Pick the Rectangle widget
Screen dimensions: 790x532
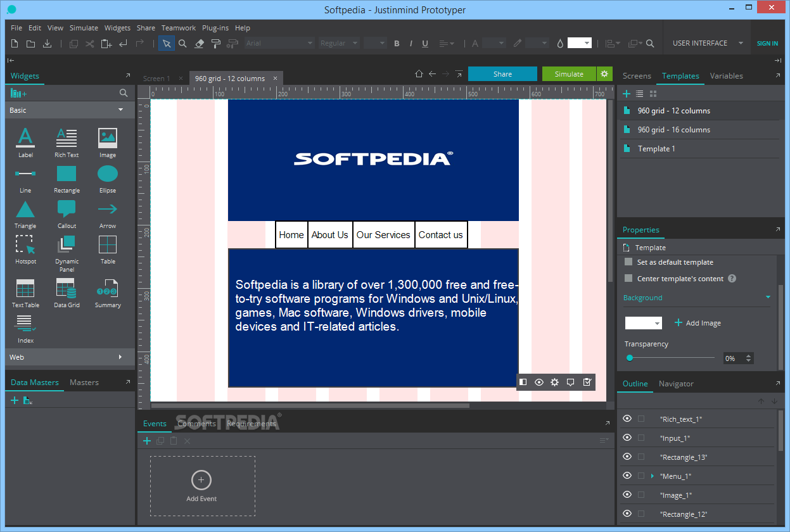[x=67, y=179]
